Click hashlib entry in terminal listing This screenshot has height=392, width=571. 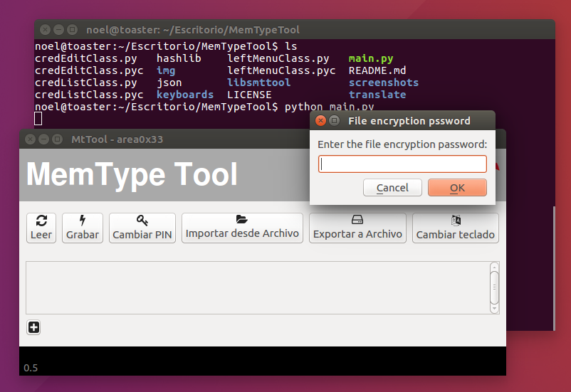click(179, 58)
